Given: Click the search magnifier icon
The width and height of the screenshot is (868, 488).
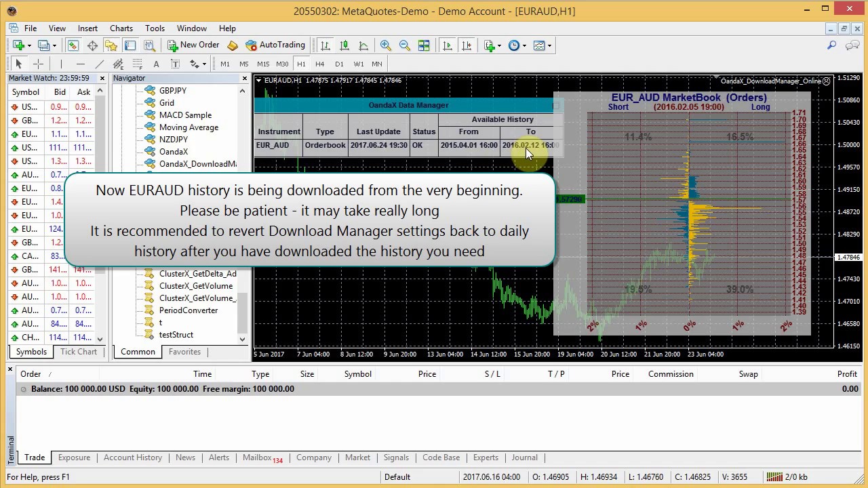Looking at the screenshot, I should [831, 45].
